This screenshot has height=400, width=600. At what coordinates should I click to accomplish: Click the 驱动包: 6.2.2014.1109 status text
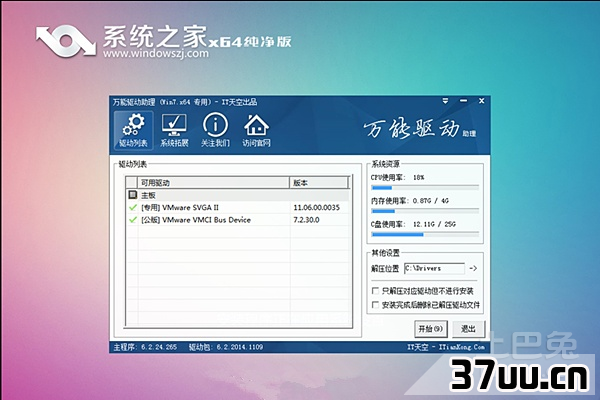226,347
